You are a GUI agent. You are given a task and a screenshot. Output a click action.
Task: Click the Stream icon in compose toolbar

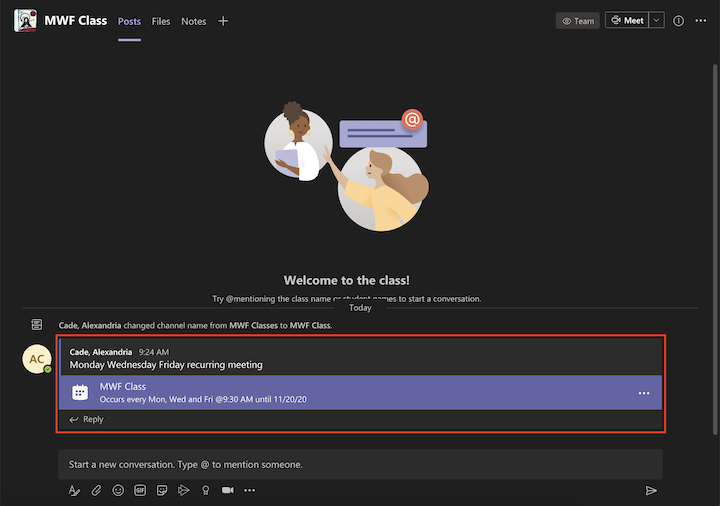click(184, 490)
